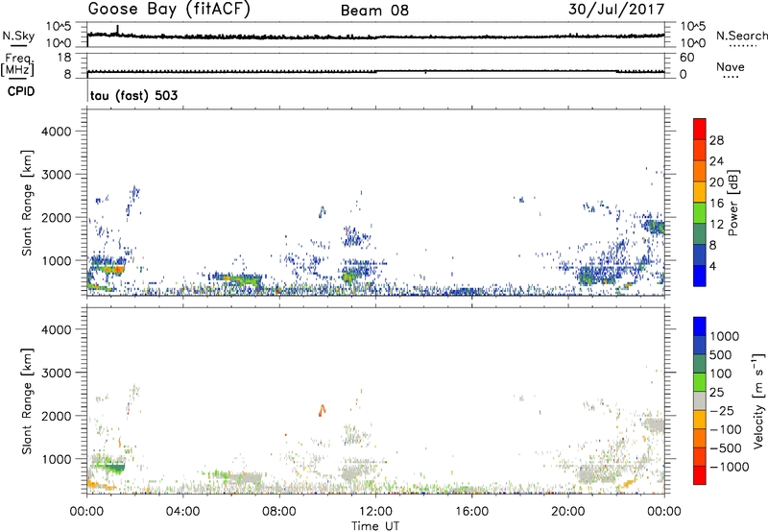Pick the 4–8 dB dark blue Power swatch
The image size is (768, 532).
(x=700, y=255)
